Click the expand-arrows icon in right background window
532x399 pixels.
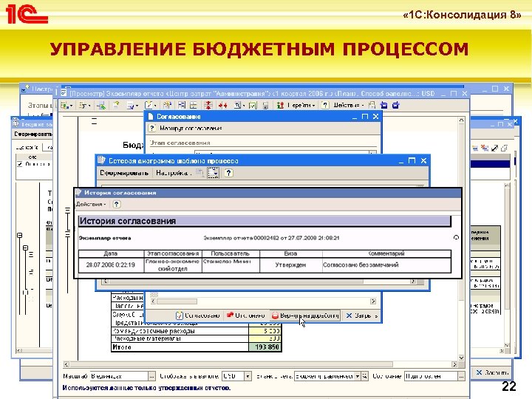(494, 149)
